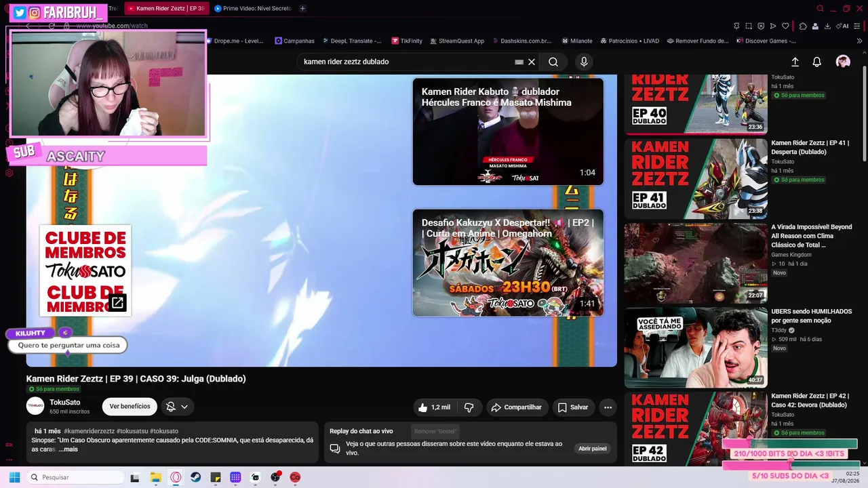Screen dimensions: 868x488
Task: Start voice search with microphone icon
Action: click(584, 62)
